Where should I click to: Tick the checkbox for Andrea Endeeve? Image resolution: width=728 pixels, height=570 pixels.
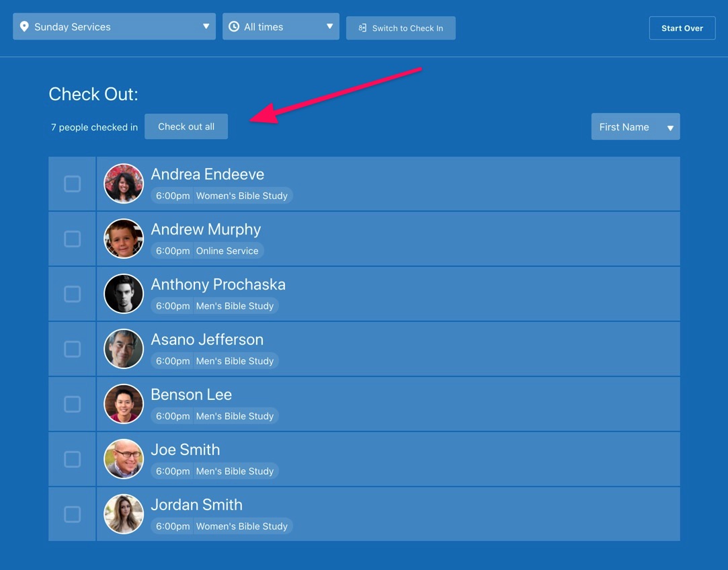(72, 184)
